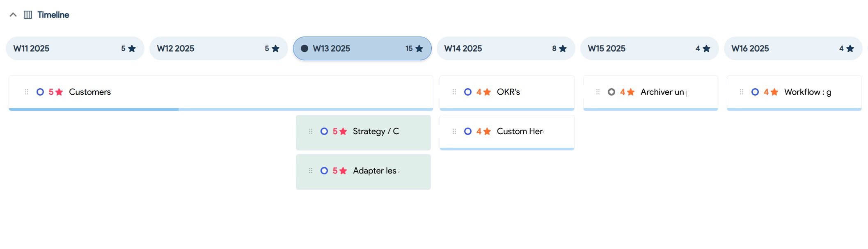Toggle the status circle on Customers card
This screenshot has width=868, height=249.
click(x=40, y=92)
